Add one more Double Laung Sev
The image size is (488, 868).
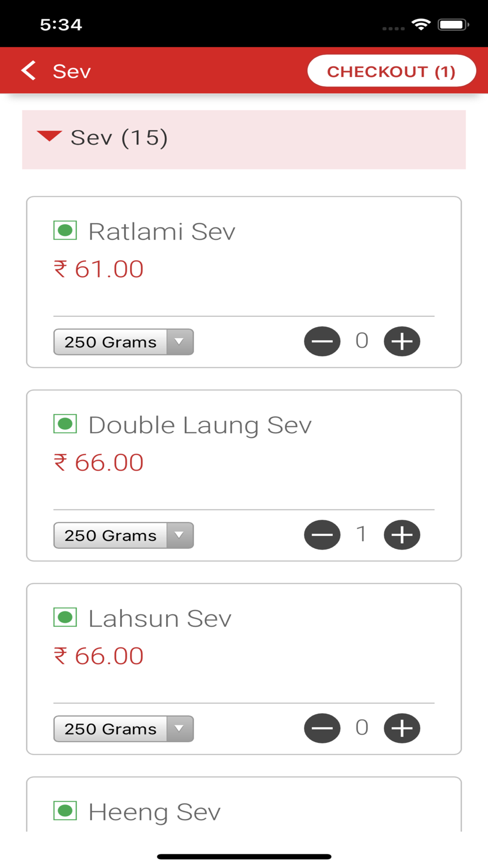tap(402, 535)
